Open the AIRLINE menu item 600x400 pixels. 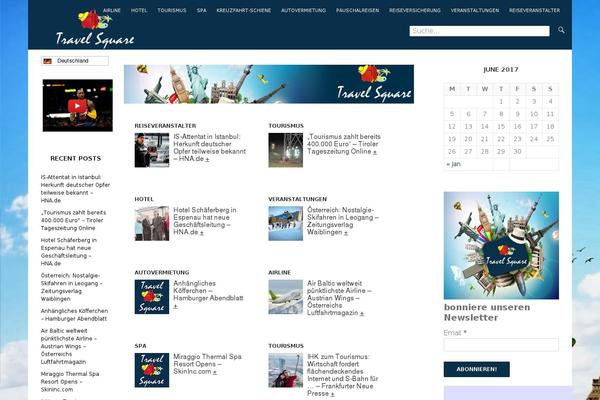(x=112, y=10)
